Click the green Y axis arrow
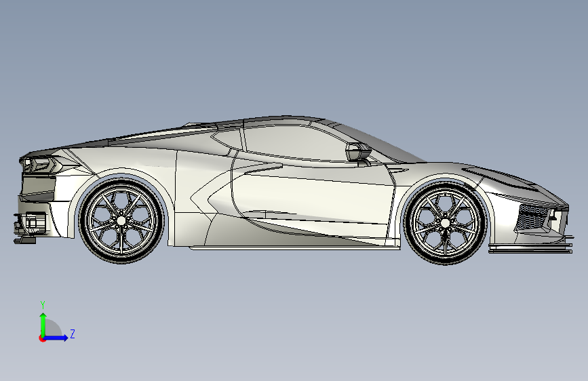The height and width of the screenshot is (381, 588). coord(43,324)
